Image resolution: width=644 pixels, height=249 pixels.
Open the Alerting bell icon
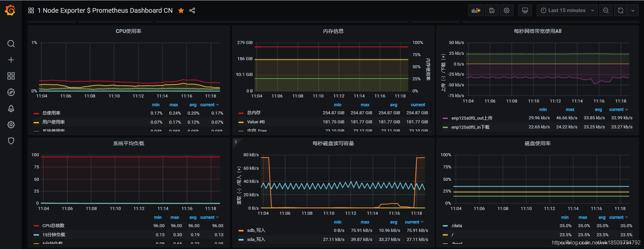click(11, 108)
